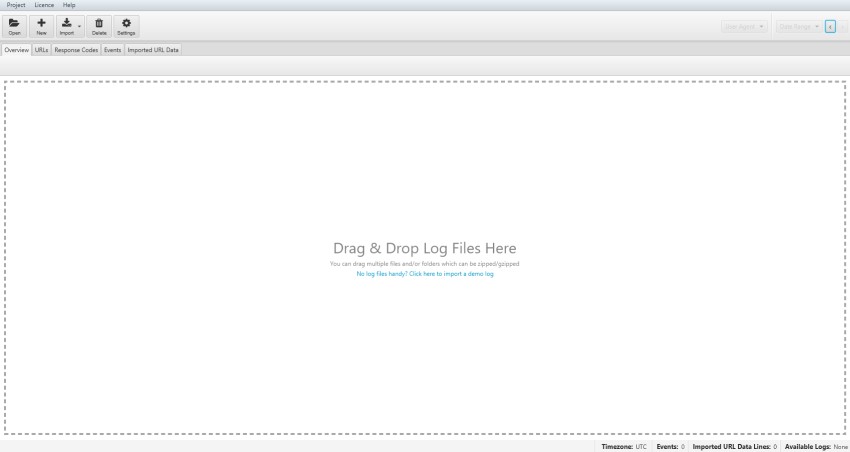Click the Imported URL Data Lines status entry
This screenshot has height=452, width=850.
(735, 447)
